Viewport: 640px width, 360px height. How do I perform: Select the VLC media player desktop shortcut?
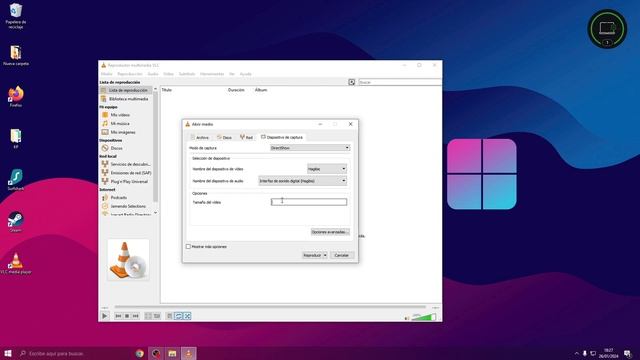[x=16, y=263]
